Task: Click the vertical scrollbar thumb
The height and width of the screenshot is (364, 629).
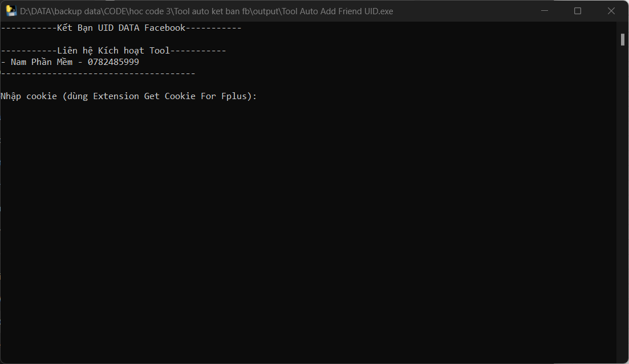Action: pyautogui.click(x=623, y=40)
